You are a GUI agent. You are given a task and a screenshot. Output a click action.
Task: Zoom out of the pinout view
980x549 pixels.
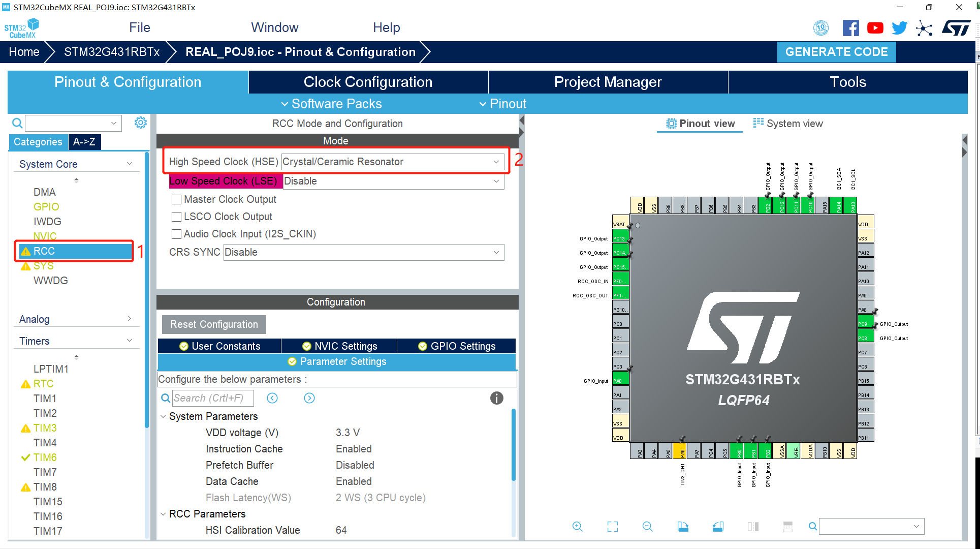(x=647, y=527)
